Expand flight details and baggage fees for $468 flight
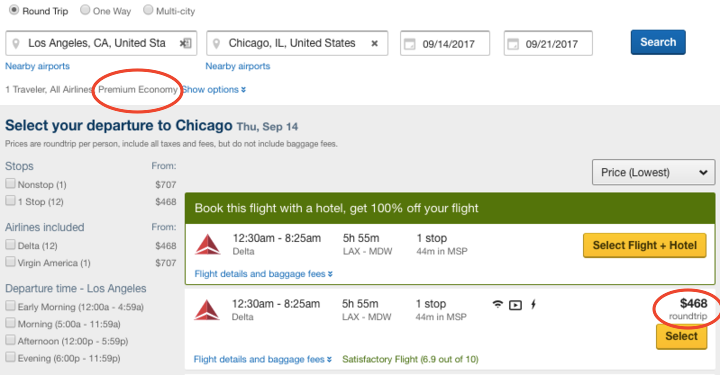 pos(262,359)
